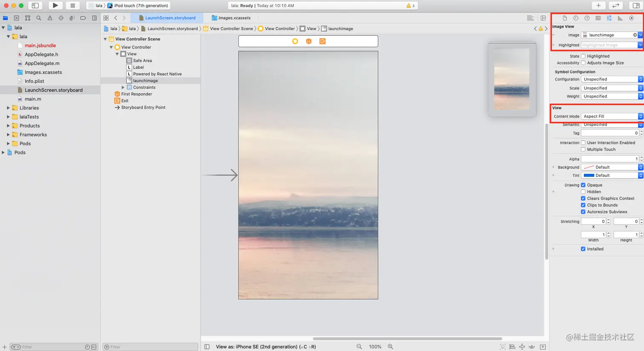644x351 pixels.
Task: Open the report navigator
Action: point(95,18)
